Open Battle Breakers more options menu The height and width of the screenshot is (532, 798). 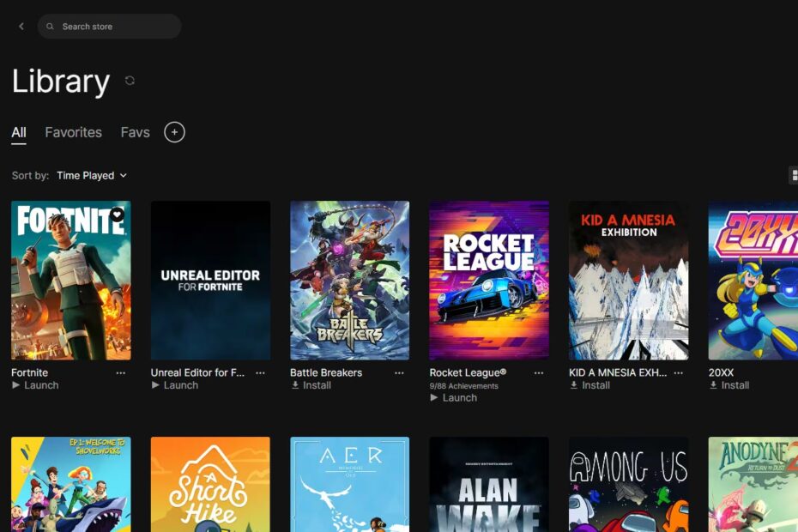click(400, 373)
